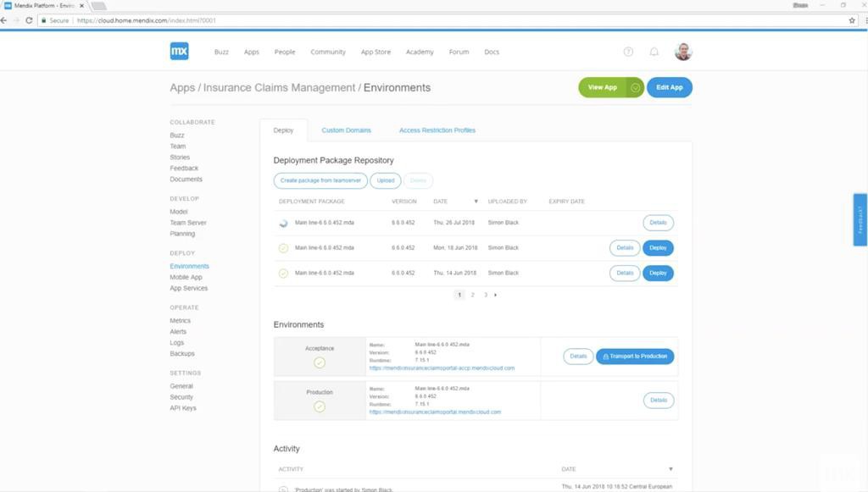868x492 pixels.
Task: Open Insurance Claims Management breadcrumb link
Action: point(279,88)
